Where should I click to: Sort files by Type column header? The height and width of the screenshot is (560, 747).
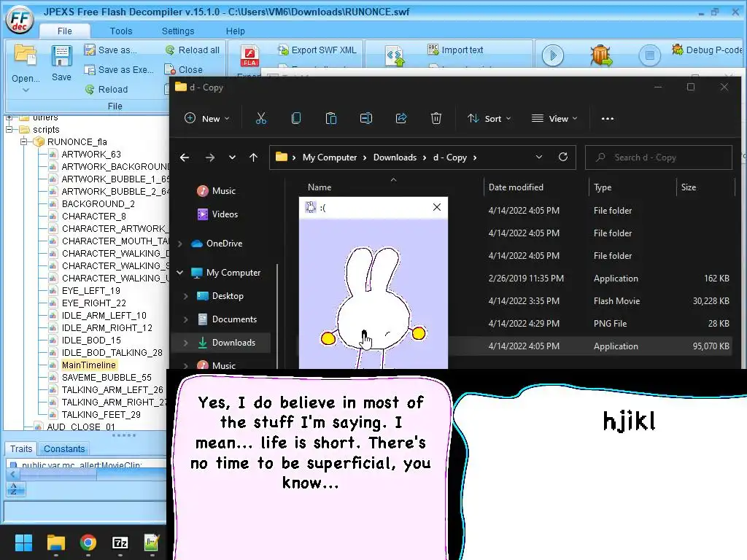click(602, 187)
